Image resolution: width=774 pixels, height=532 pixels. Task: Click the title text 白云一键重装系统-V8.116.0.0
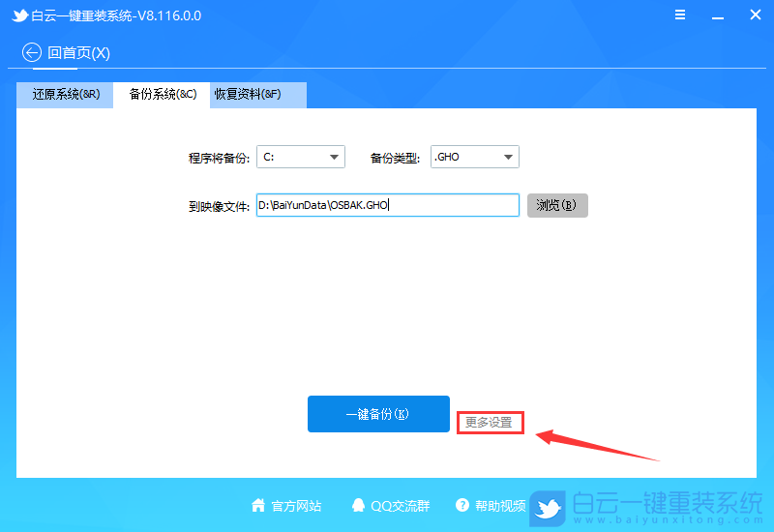pos(116,15)
